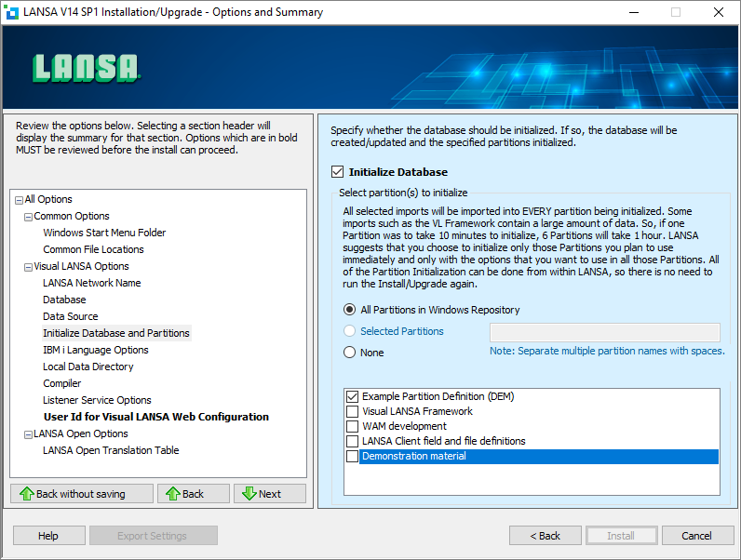Viewport: 741px width, 560px height.
Task: Select the LANSA Open Options header
Action: tap(81, 433)
